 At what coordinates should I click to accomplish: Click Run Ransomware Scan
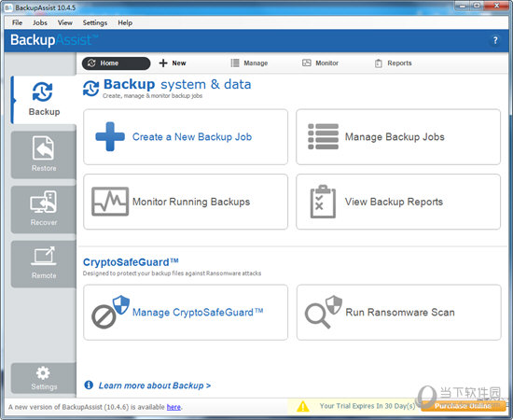click(399, 313)
